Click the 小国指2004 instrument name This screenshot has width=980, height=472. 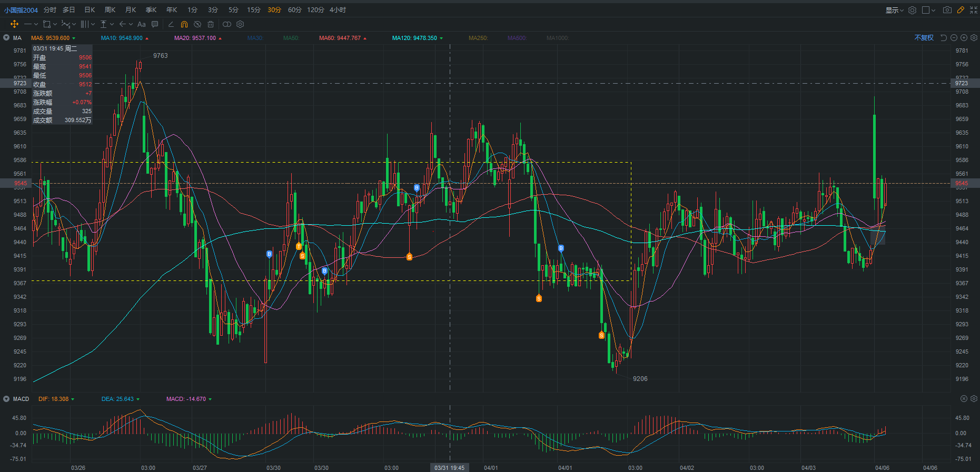pos(21,10)
